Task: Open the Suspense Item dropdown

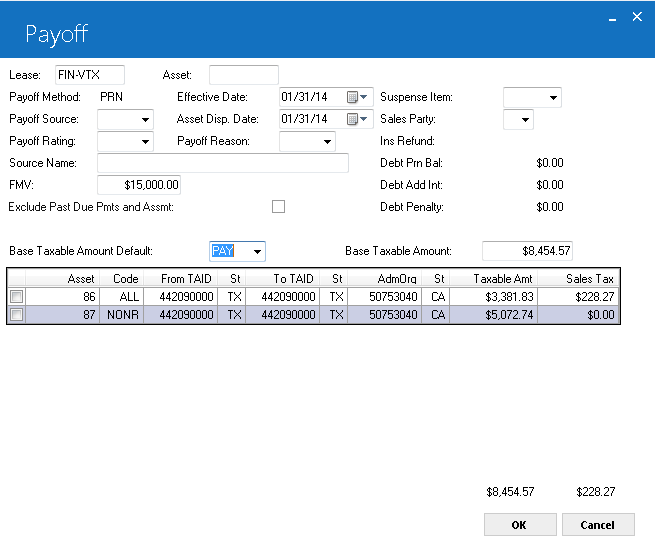Action: point(553,98)
